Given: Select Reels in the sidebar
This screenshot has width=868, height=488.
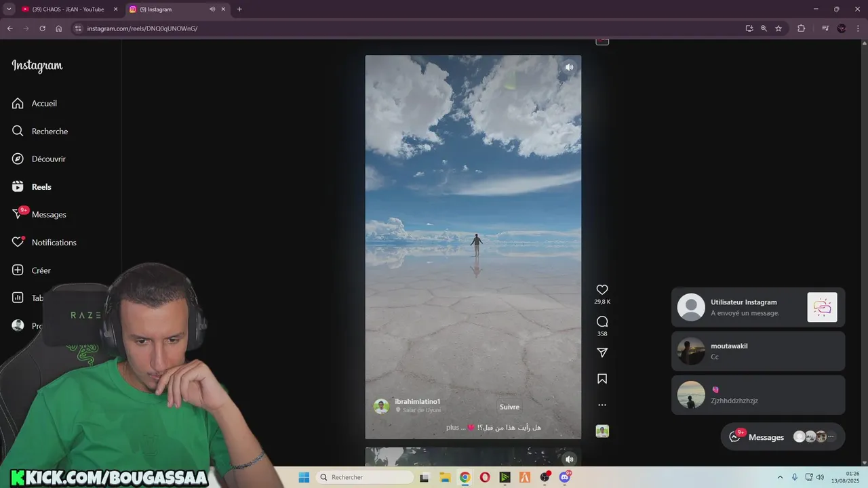Looking at the screenshot, I should (31, 187).
